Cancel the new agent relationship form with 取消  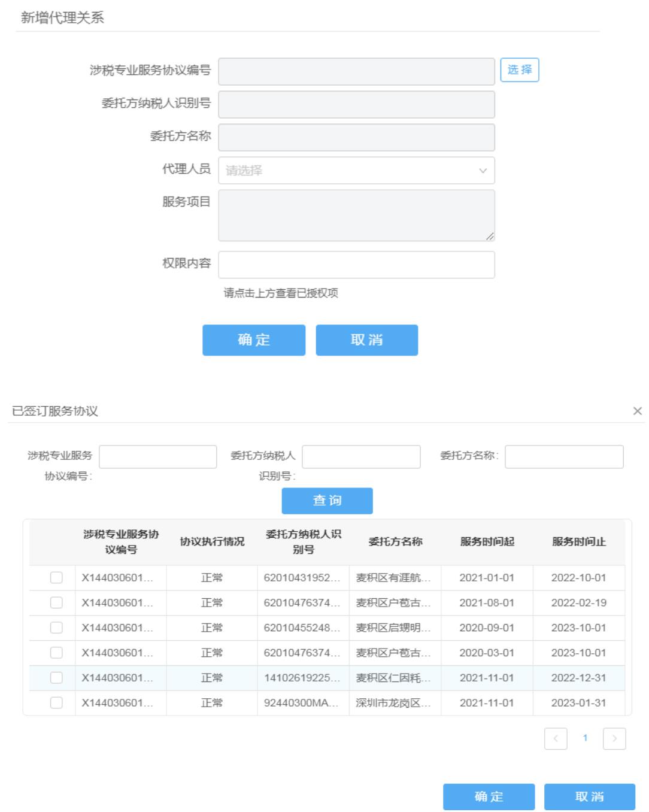click(x=366, y=340)
